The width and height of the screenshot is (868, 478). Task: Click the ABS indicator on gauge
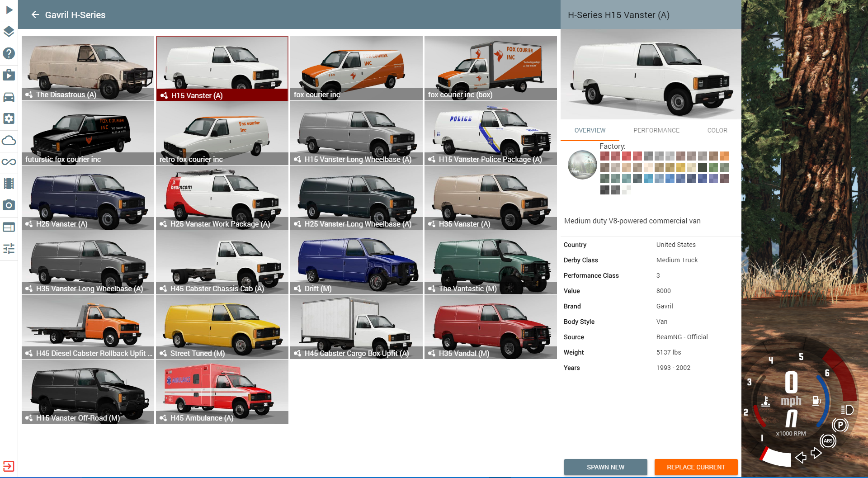[x=828, y=441]
